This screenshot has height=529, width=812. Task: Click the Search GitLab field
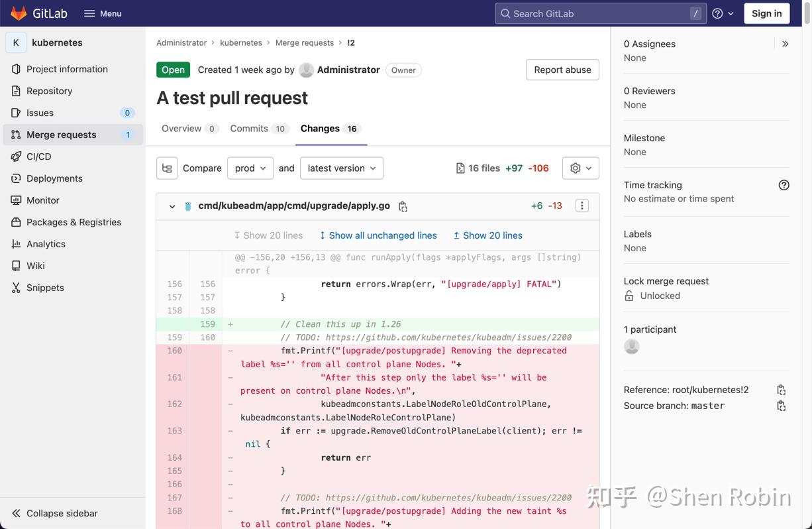599,13
